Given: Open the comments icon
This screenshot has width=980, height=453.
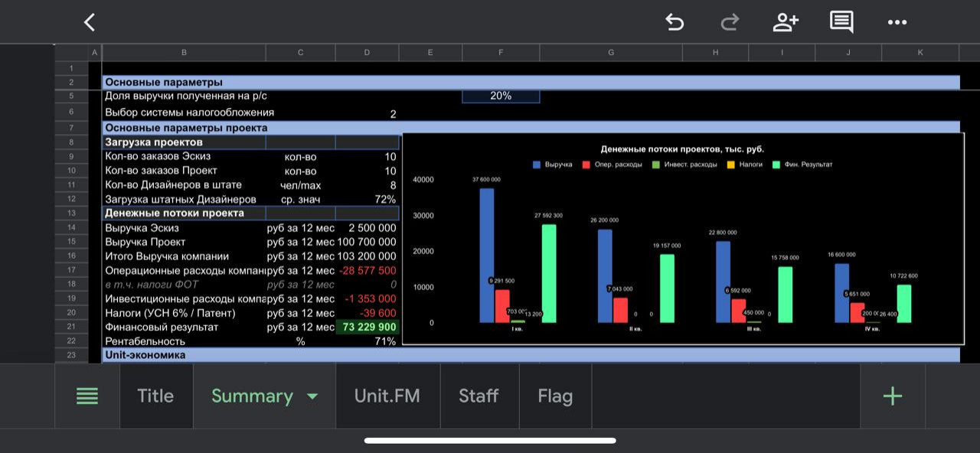Looking at the screenshot, I should [841, 22].
